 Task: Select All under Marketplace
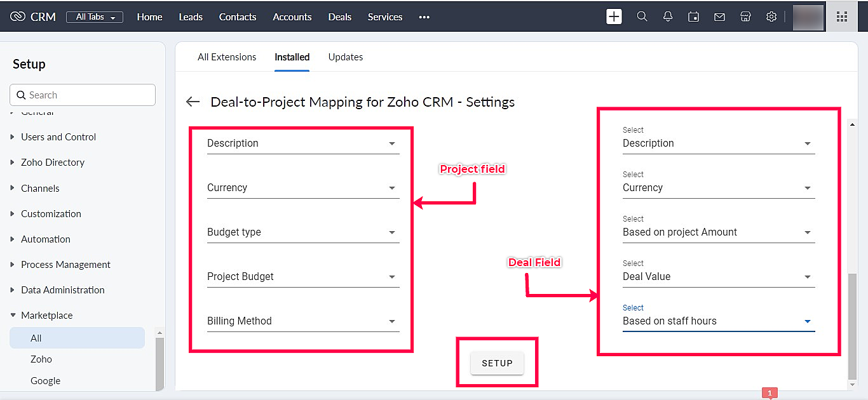(77, 338)
